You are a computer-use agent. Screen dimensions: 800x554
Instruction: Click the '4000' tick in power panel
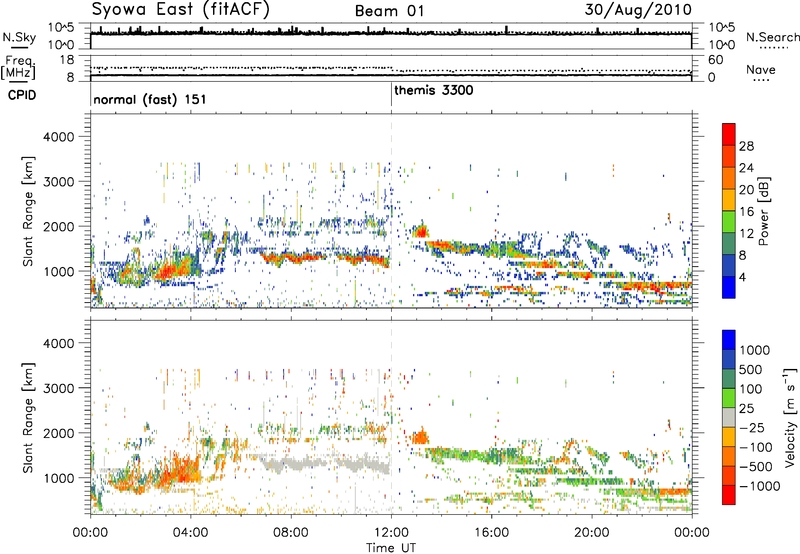point(58,137)
